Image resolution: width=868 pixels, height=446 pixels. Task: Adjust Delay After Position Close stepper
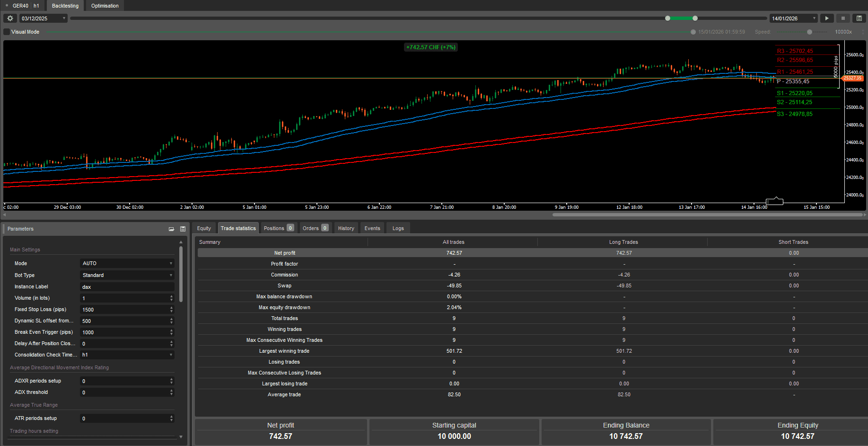point(171,343)
